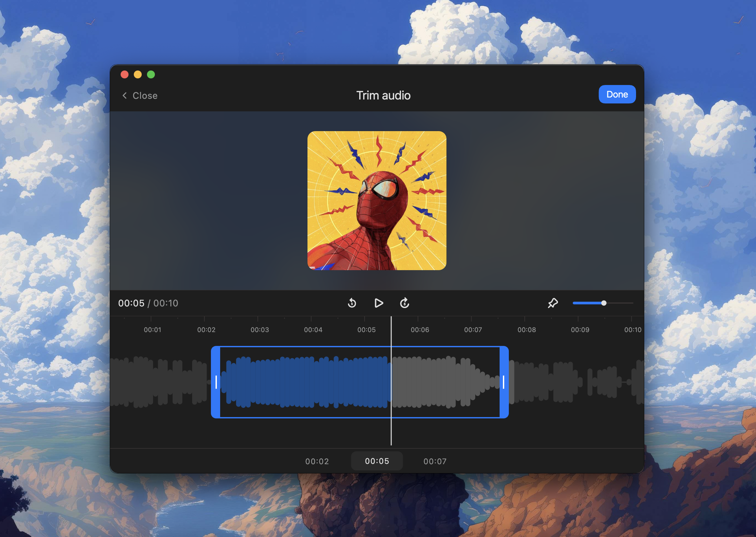Image resolution: width=756 pixels, height=537 pixels.
Task: Select the 00:02 trim start time
Action: click(317, 461)
